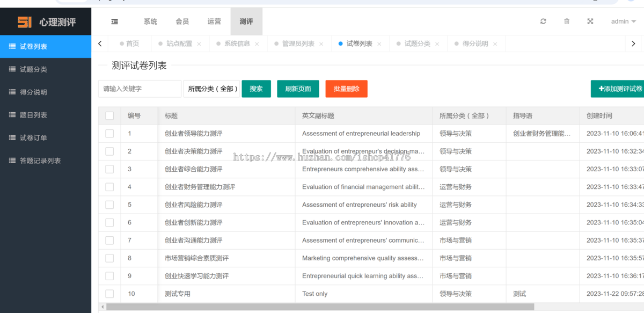Click the horizontal table scrollbar
The width and height of the screenshot is (644, 313).
point(320,307)
